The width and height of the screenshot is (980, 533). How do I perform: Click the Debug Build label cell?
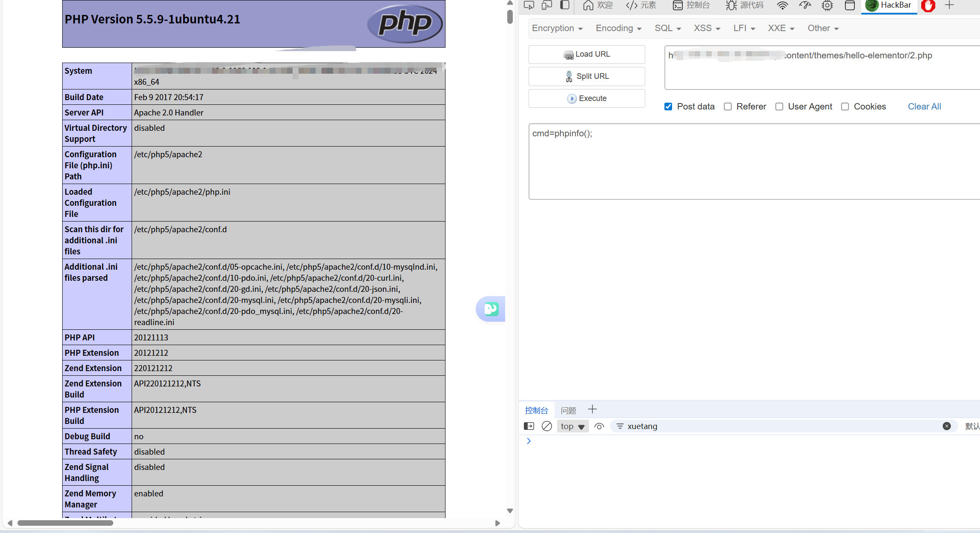click(x=97, y=436)
